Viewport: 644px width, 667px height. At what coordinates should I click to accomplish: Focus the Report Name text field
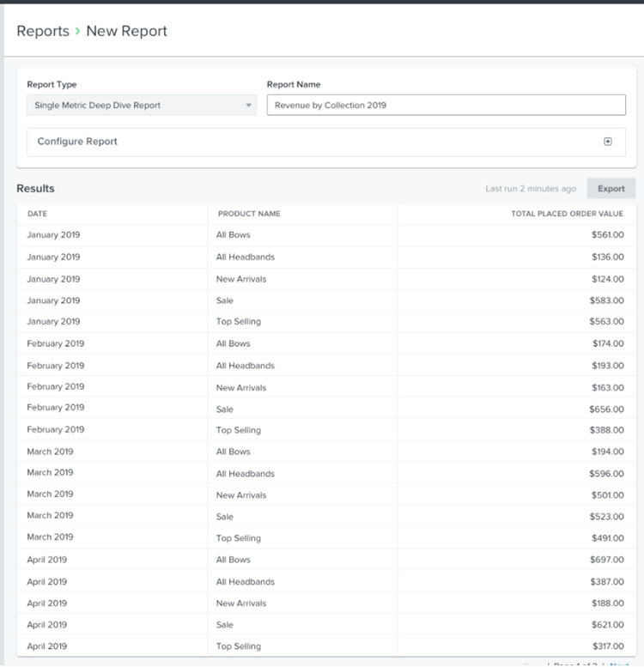(x=446, y=106)
